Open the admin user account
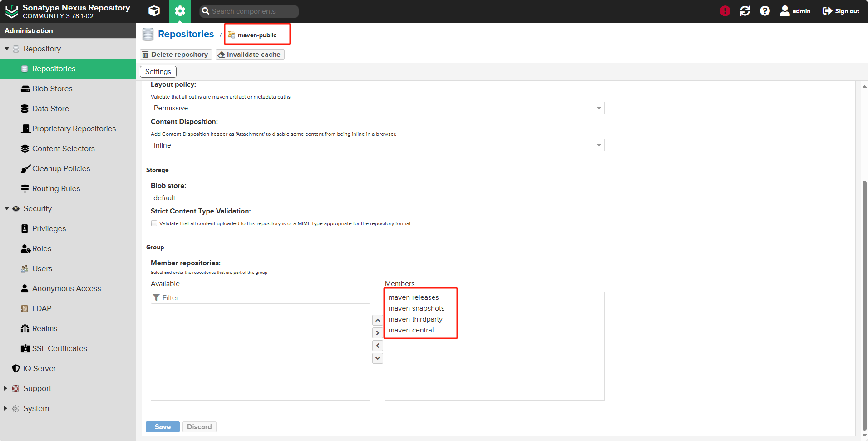This screenshot has width=868, height=441. coord(795,11)
